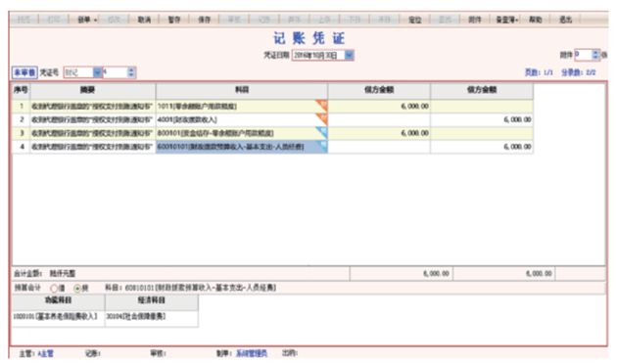
Task: Open the voucher date dropdown arrow
Action: click(x=349, y=56)
